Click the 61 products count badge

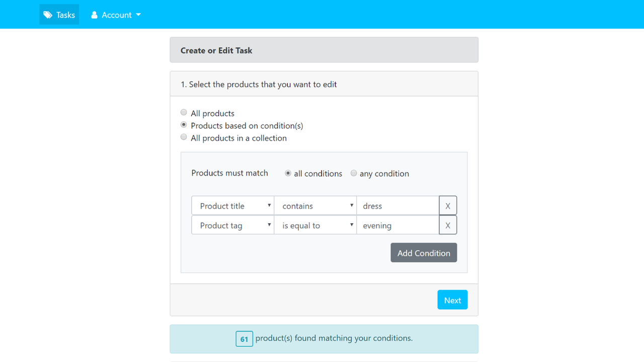pyautogui.click(x=244, y=338)
